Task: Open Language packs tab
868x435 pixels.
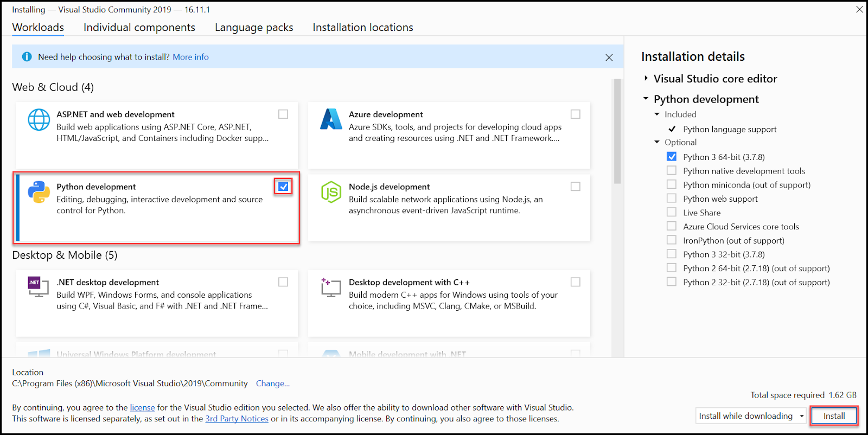Action: point(254,27)
